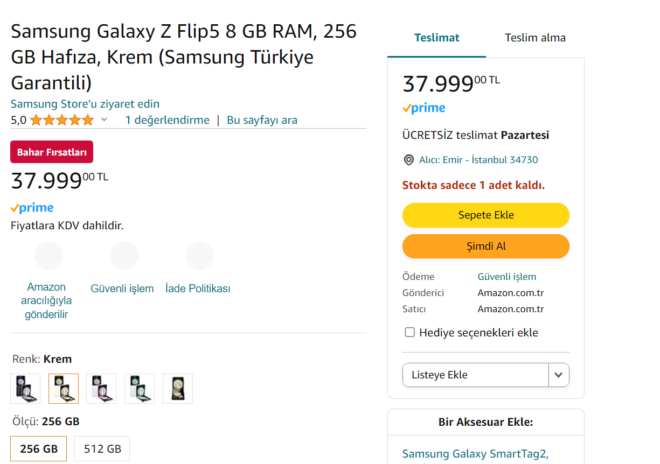Choose the mint green phone color swatch

pos(140,388)
